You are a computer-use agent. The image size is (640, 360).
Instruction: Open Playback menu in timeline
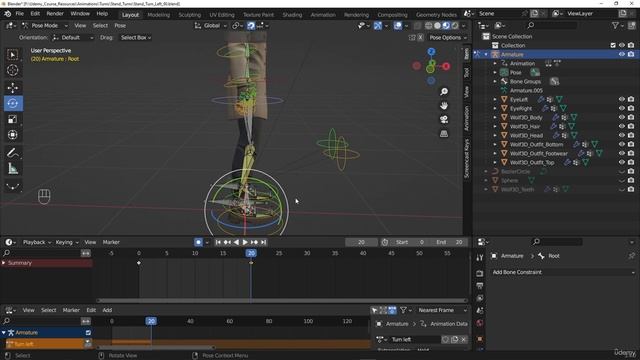tap(37, 242)
